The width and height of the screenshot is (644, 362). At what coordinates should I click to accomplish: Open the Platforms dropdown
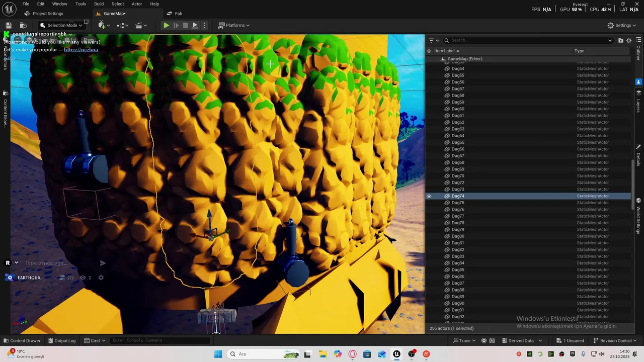(x=234, y=25)
